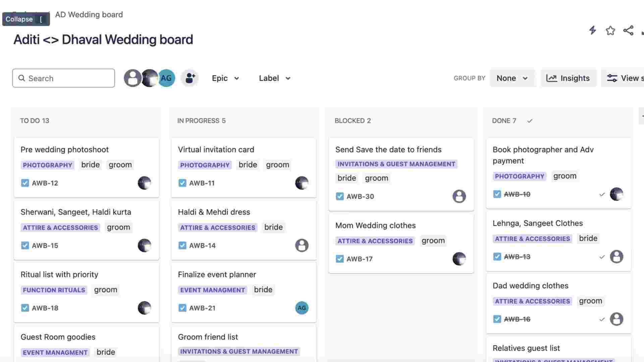Open Groom friend list card title
644x362 pixels.
(208, 337)
